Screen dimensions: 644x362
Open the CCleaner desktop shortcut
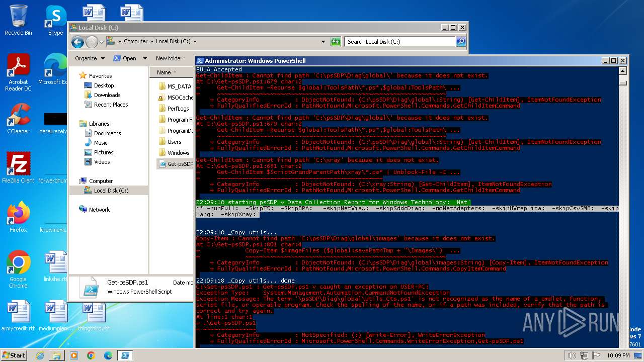(x=18, y=119)
